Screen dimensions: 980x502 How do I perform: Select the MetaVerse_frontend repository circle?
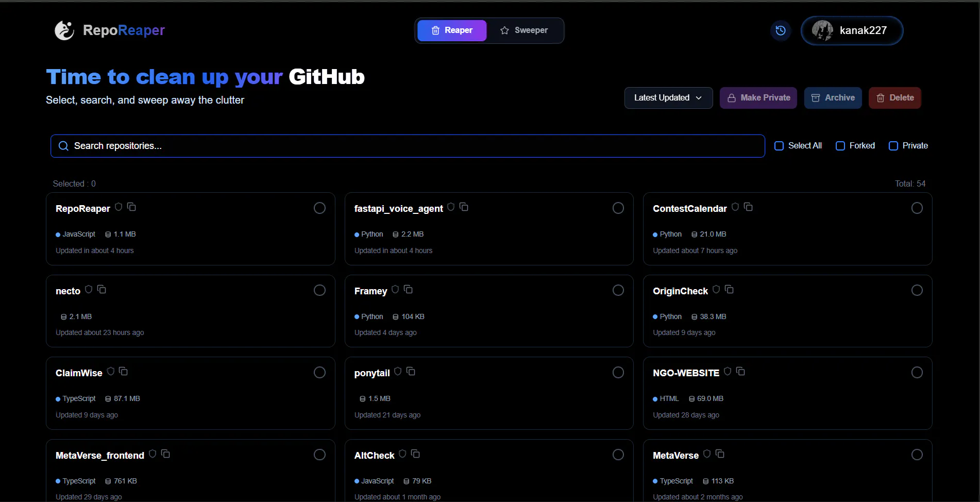point(319,455)
